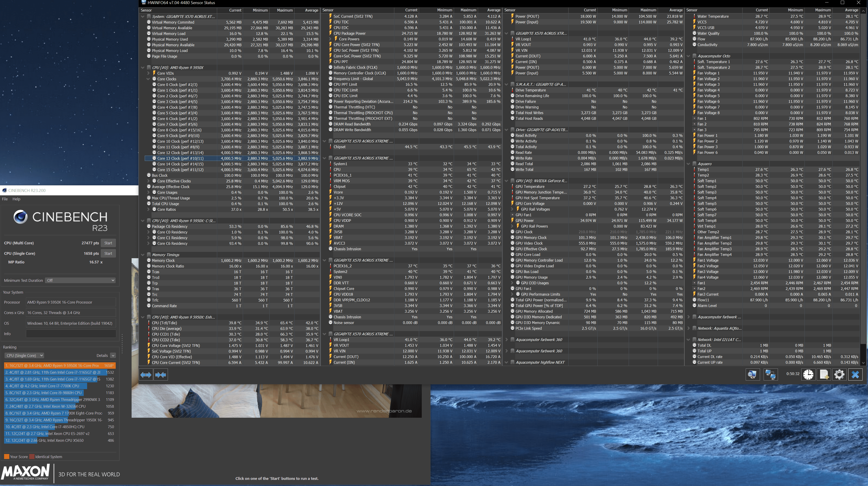The width and height of the screenshot is (868, 486).
Task: Expand the Core VIDs row
Action: pyautogui.click(x=148, y=73)
